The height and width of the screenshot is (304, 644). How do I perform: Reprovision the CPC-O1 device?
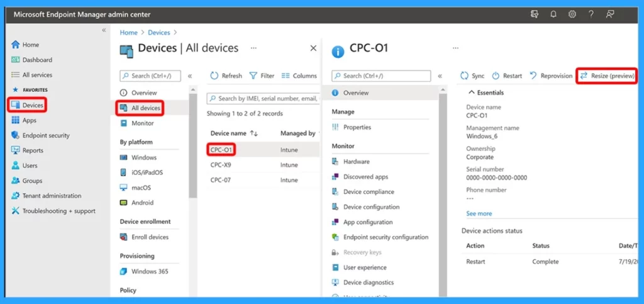(551, 76)
